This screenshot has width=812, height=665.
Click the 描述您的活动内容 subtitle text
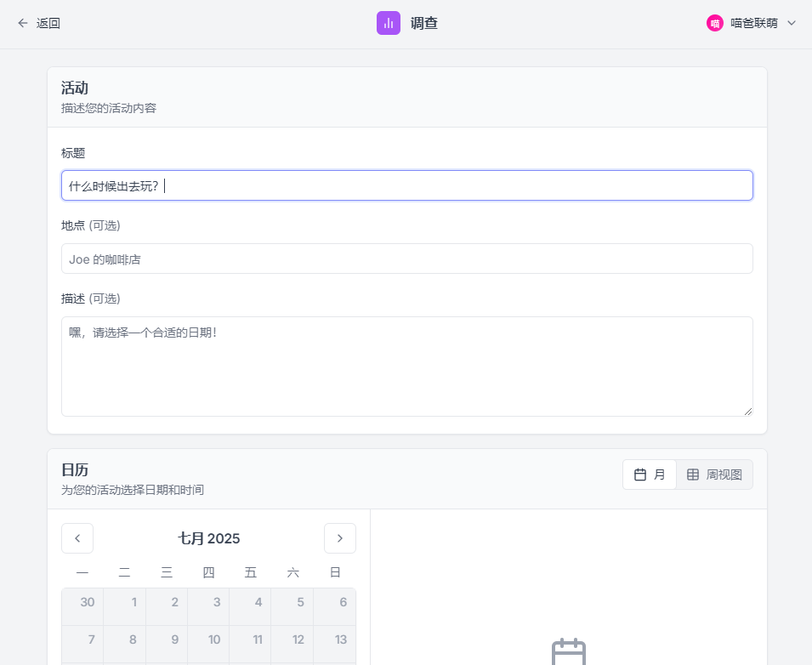[109, 108]
